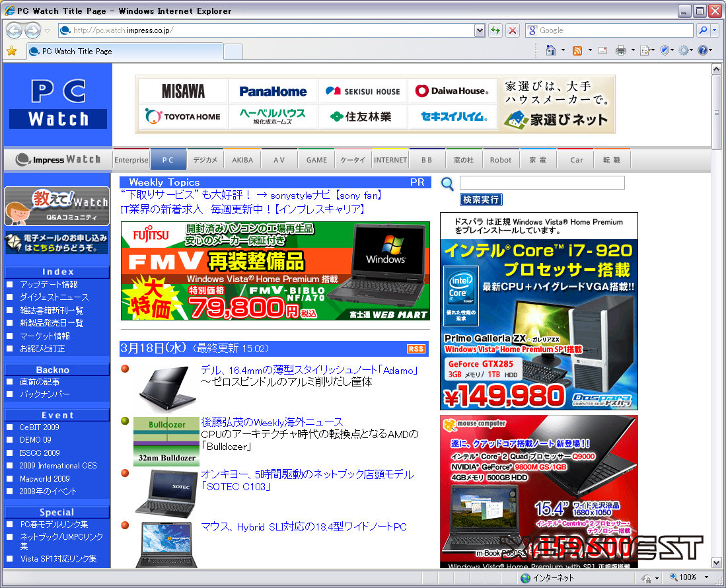726x588 pixels.
Task: Expand the address bar URL history dropdown
Action: [480, 30]
